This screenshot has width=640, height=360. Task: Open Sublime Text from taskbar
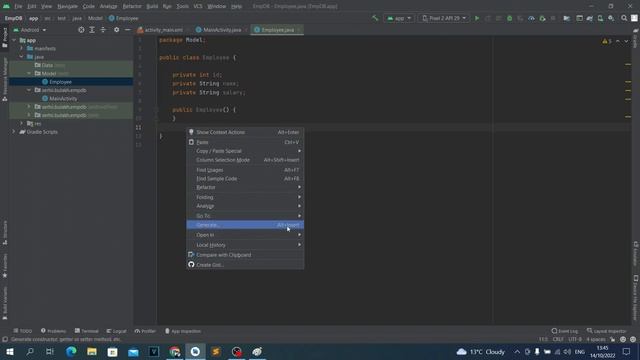216,352
